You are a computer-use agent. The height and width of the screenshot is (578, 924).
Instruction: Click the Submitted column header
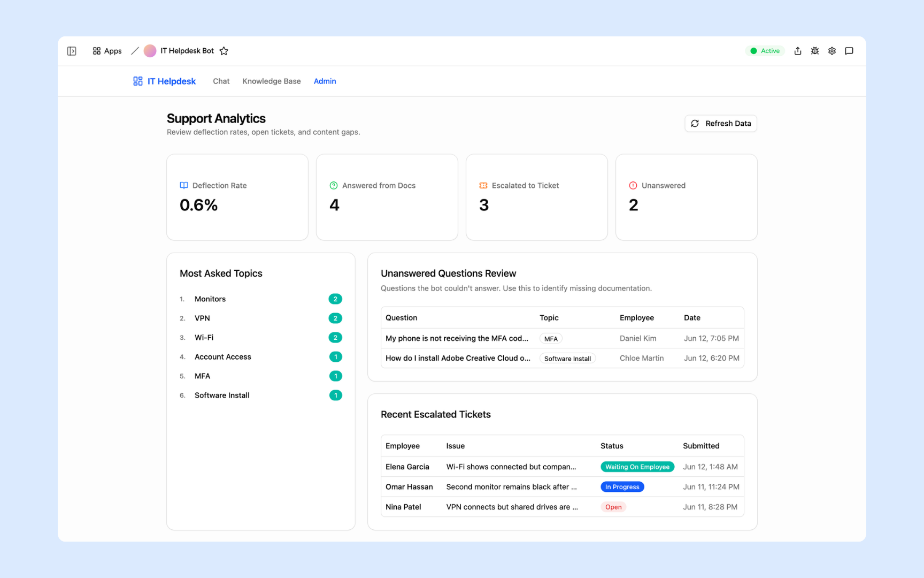tap(701, 446)
